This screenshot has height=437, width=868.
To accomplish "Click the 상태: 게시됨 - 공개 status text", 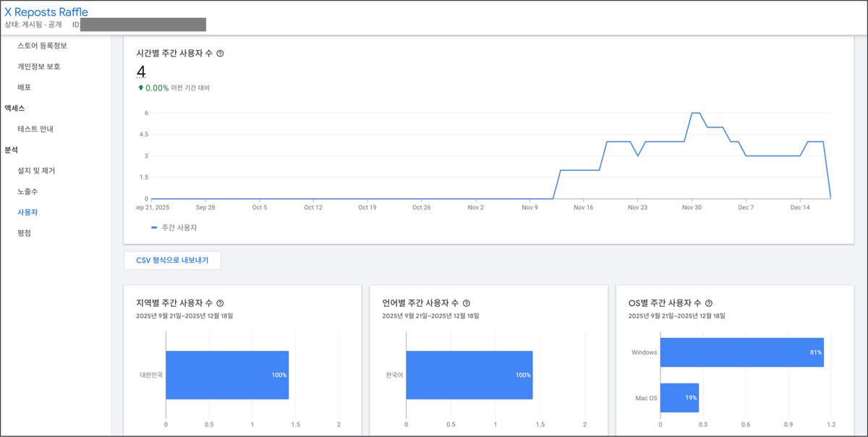I will coord(33,25).
